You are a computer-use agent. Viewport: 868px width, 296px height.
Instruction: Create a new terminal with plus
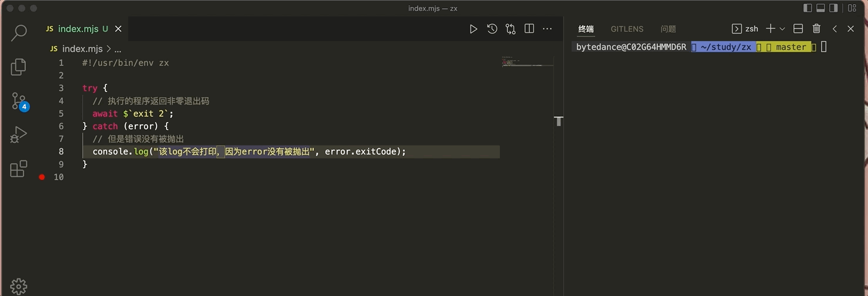(770, 29)
